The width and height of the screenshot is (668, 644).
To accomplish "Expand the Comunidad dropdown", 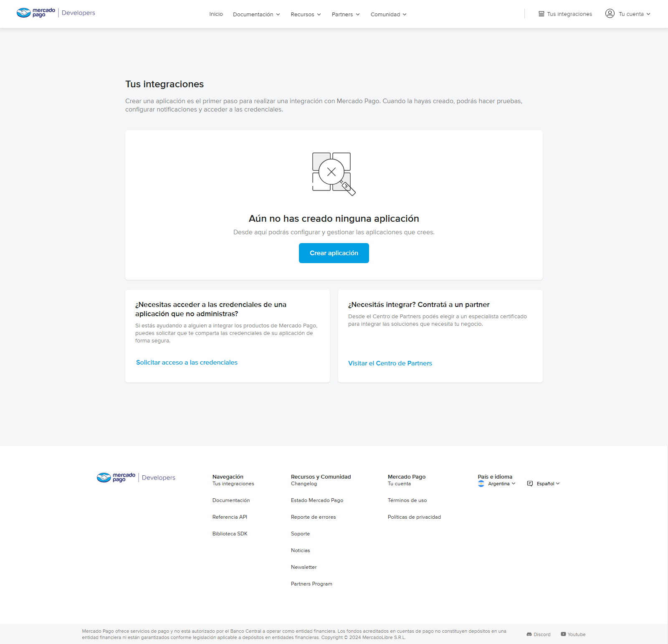I will pyautogui.click(x=388, y=14).
